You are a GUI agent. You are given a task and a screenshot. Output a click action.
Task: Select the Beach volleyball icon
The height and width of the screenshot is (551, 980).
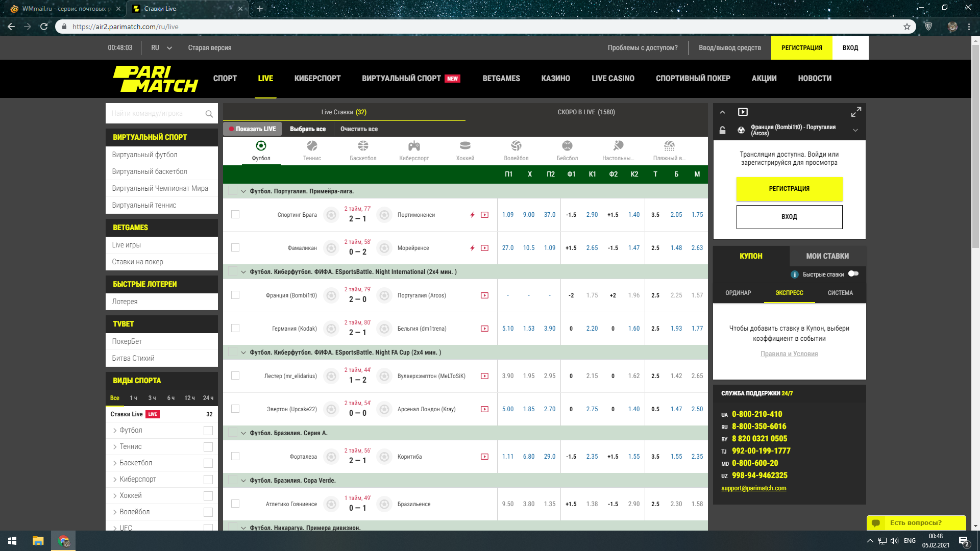[x=669, y=146]
